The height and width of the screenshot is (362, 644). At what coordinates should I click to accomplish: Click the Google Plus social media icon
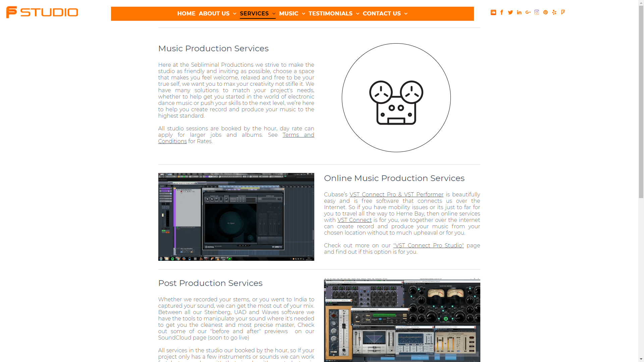[x=528, y=12]
